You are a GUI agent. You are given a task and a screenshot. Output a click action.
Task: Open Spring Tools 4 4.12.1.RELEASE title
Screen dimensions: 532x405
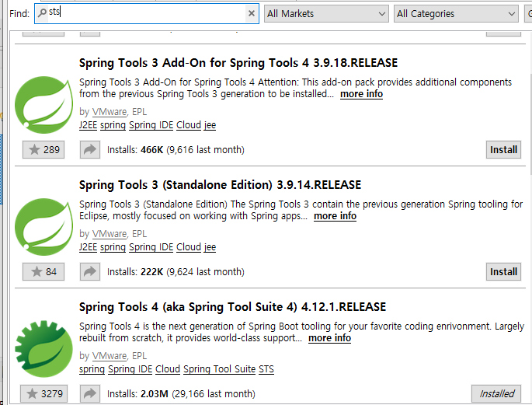tap(232, 307)
